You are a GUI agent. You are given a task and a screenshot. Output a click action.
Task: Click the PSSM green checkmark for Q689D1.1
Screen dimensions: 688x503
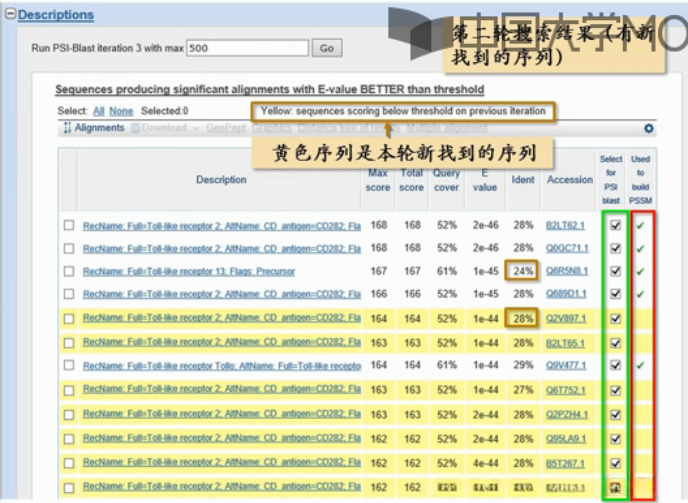tap(641, 294)
